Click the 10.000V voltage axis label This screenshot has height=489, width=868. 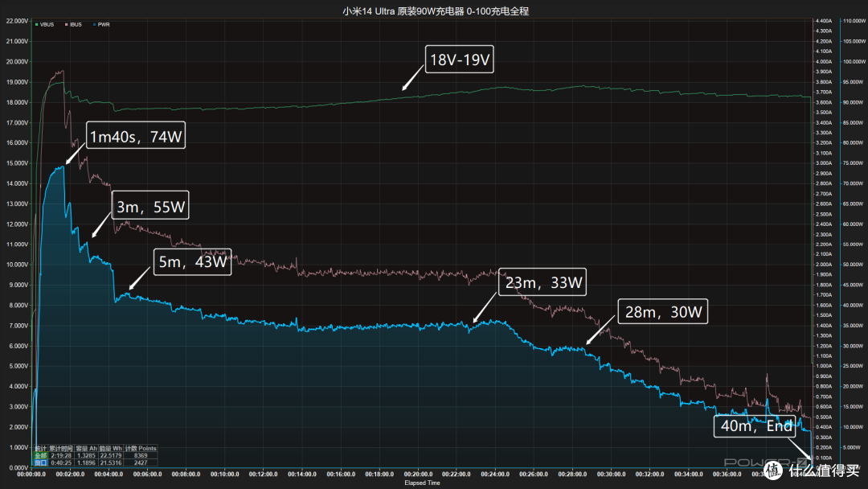click(17, 265)
